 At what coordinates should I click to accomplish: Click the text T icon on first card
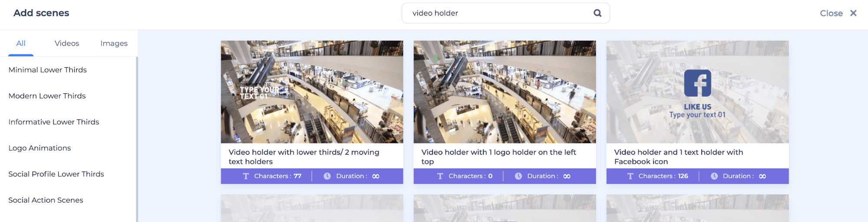(x=246, y=176)
